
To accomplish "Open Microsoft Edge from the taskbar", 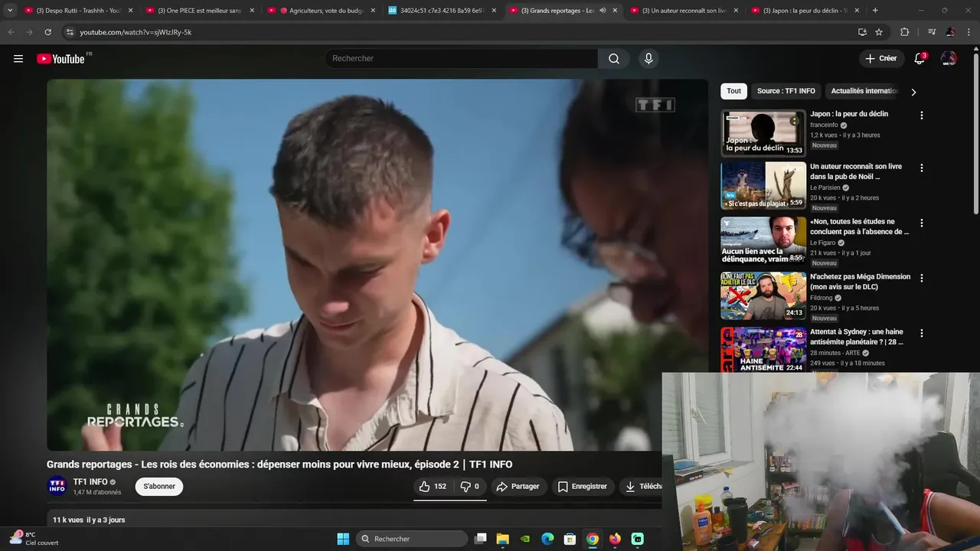I will point(547,539).
